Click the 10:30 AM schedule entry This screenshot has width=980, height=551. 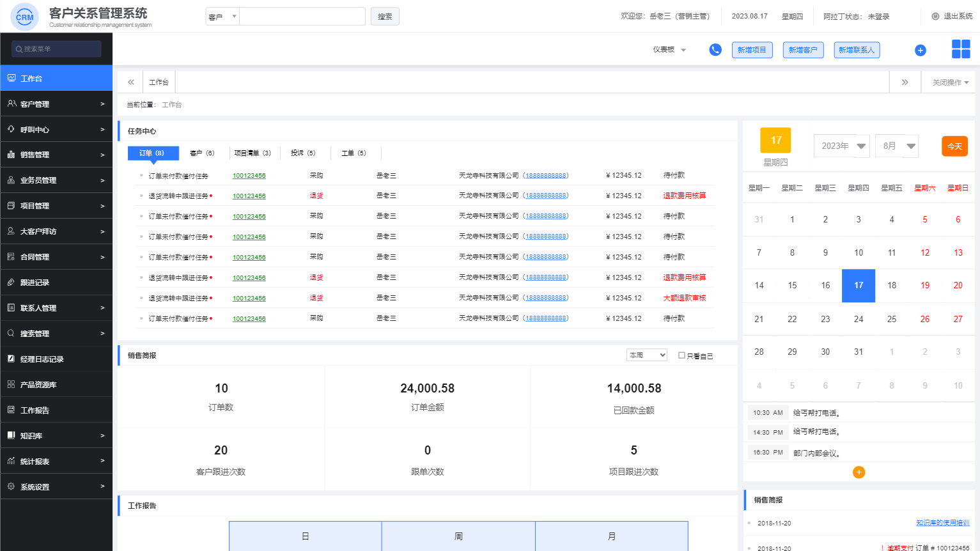[x=859, y=413]
